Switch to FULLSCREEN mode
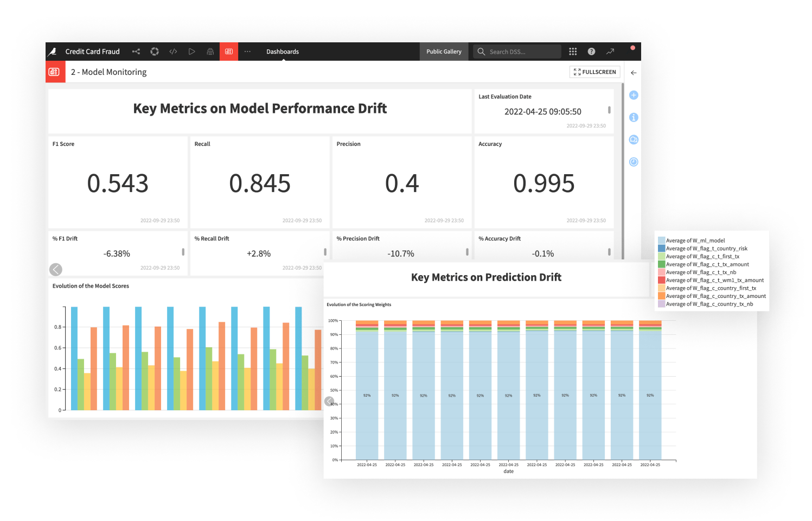This screenshot has height=521, width=812. 595,72
